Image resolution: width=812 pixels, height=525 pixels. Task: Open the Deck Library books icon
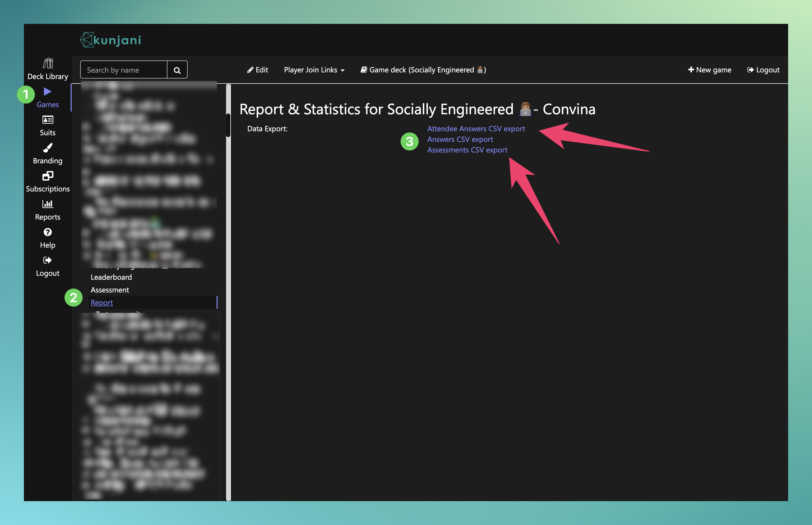coord(48,63)
